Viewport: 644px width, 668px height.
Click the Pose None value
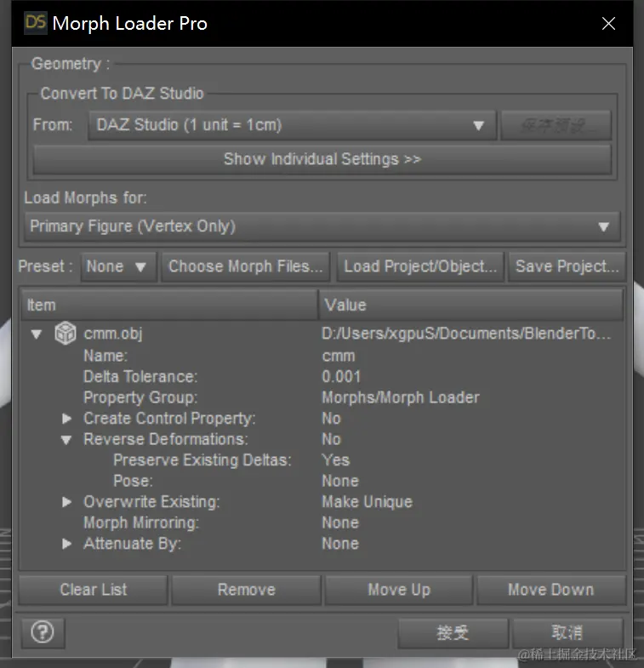coord(340,481)
